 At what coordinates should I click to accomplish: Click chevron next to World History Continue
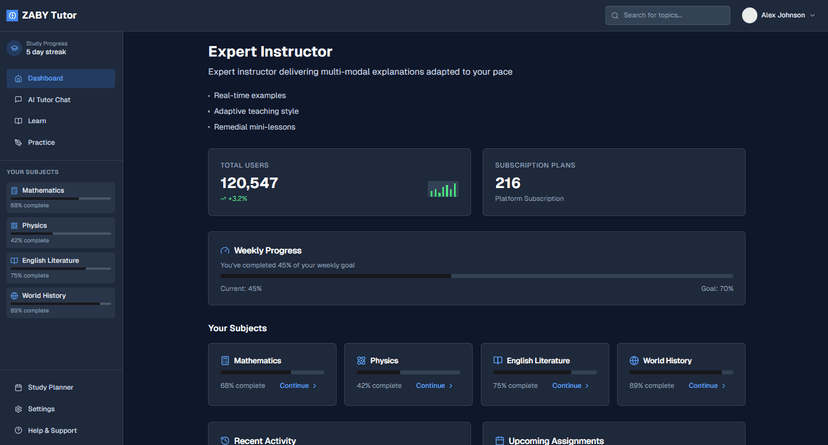click(x=723, y=386)
